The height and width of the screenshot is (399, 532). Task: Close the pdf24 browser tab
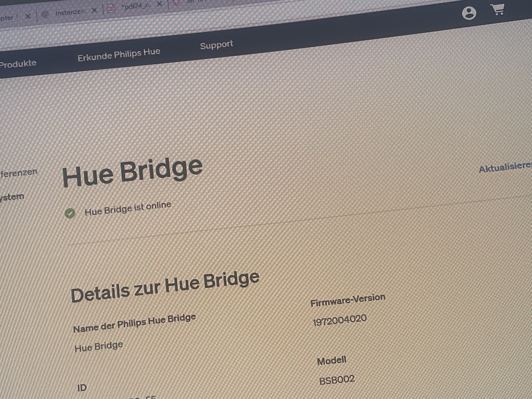(159, 4)
